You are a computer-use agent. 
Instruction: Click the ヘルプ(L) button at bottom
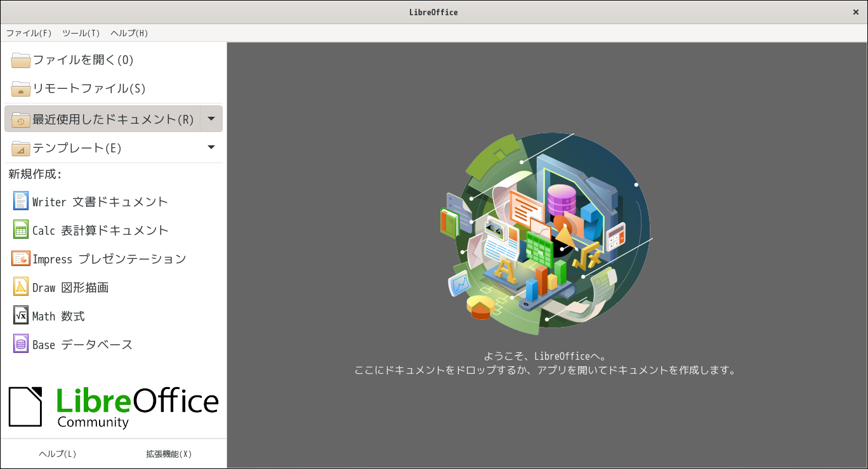coord(58,454)
